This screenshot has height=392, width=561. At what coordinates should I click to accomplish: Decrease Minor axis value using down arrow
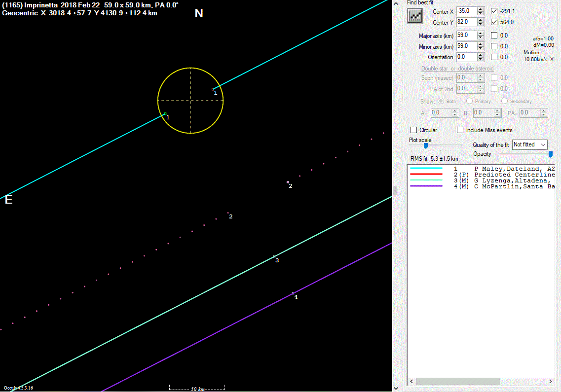(481, 48)
